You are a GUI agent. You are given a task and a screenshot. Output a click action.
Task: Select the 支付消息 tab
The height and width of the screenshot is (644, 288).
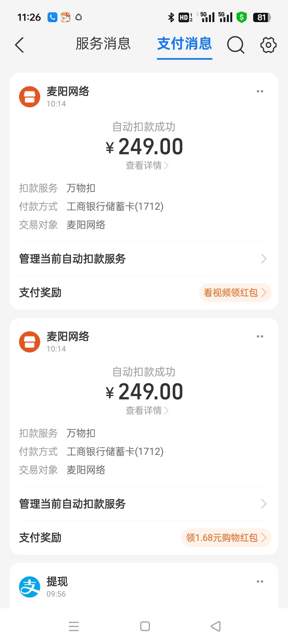184,44
